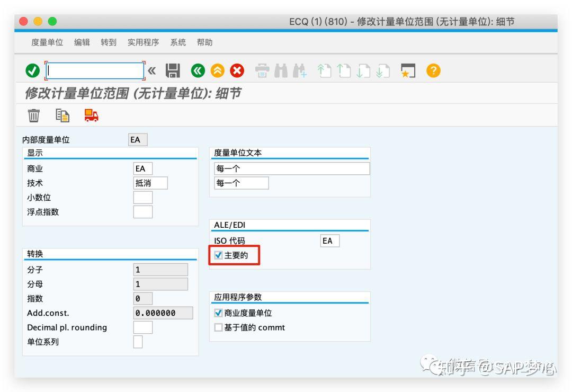Click the Save floppy disk icon
The width and height of the screenshot is (572, 392).
173,70
